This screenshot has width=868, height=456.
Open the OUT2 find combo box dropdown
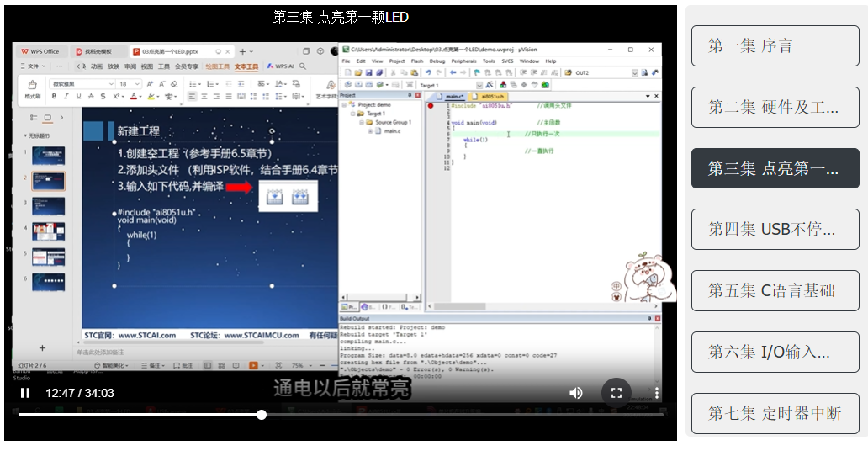(634, 72)
